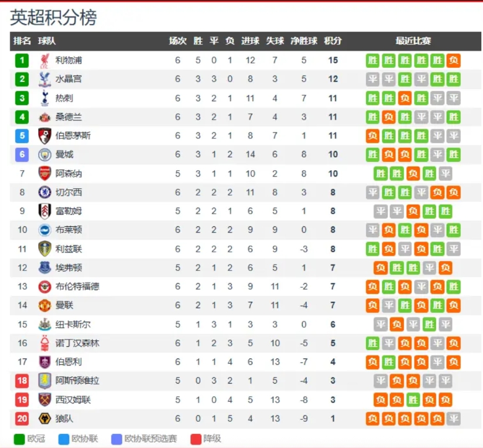
Task: Click the Chelsea club crest icon
Action: click(x=44, y=192)
